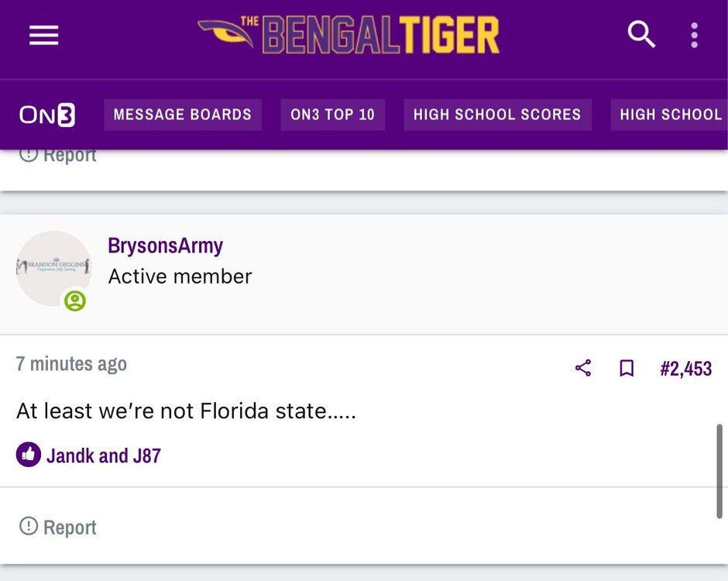
Task: Click the thumbs-up like icon
Action: 29,455
